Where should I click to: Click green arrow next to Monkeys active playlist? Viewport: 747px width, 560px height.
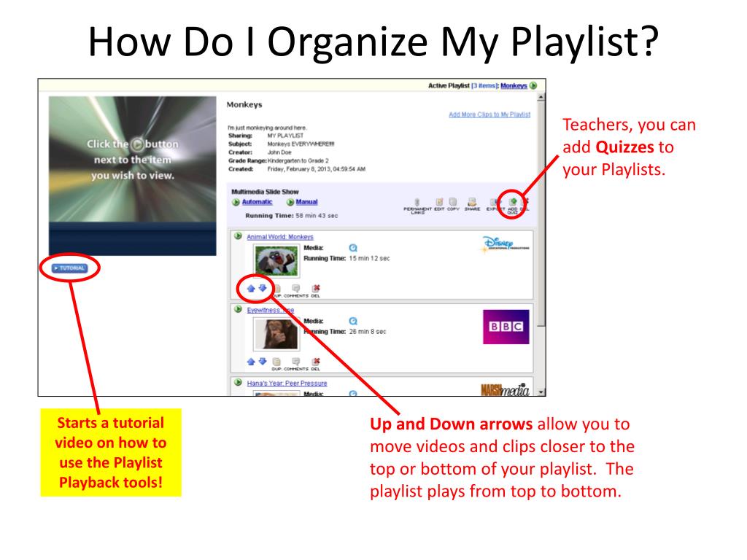(533, 86)
